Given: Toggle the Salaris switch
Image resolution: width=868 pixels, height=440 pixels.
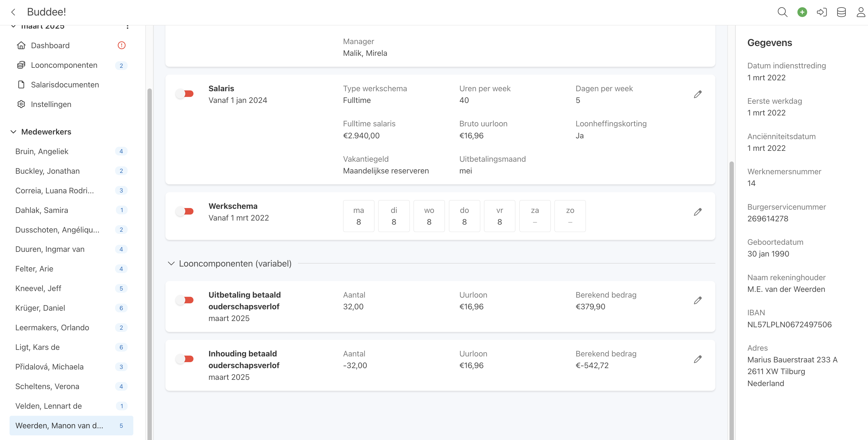Looking at the screenshot, I should pos(185,94).
